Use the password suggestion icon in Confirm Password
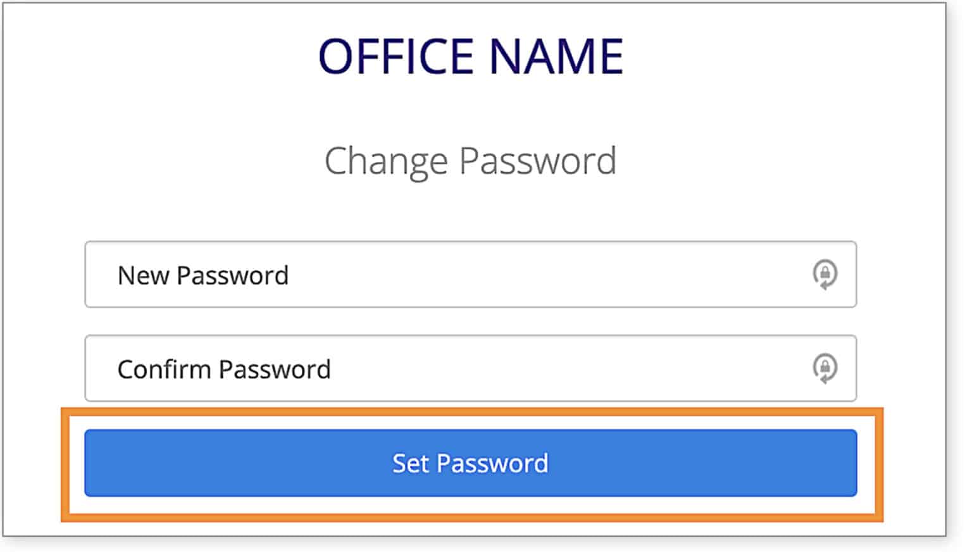 826,368
